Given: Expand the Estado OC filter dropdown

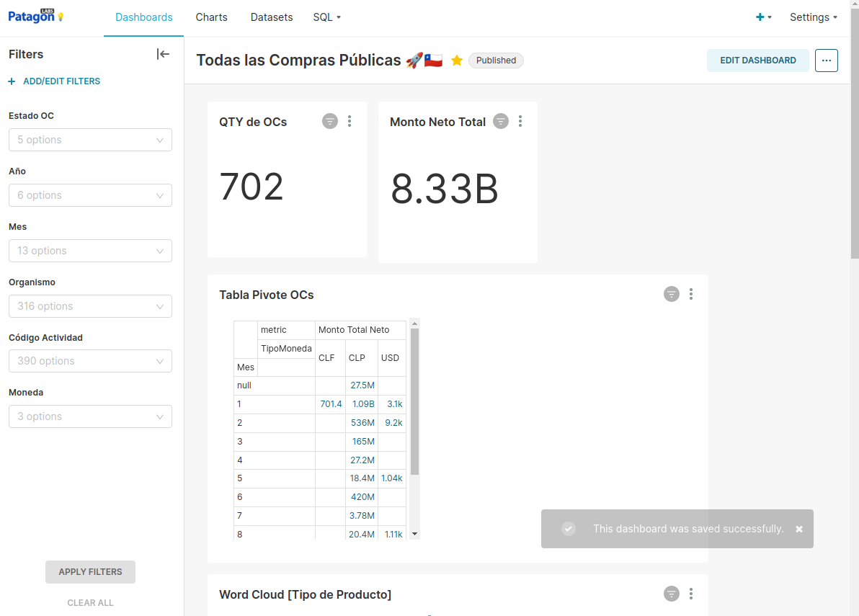Looking at the screenshot, I should (x=90, y=140).
